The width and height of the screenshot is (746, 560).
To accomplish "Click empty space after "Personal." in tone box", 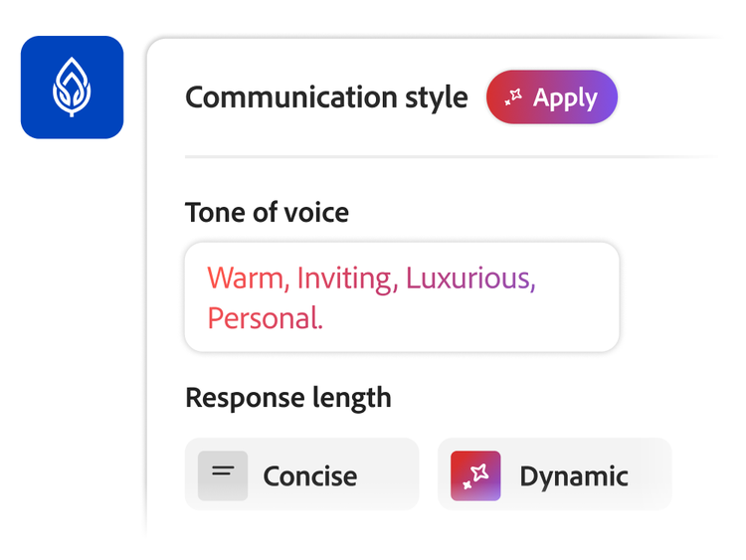I will [x=467, y=318].
